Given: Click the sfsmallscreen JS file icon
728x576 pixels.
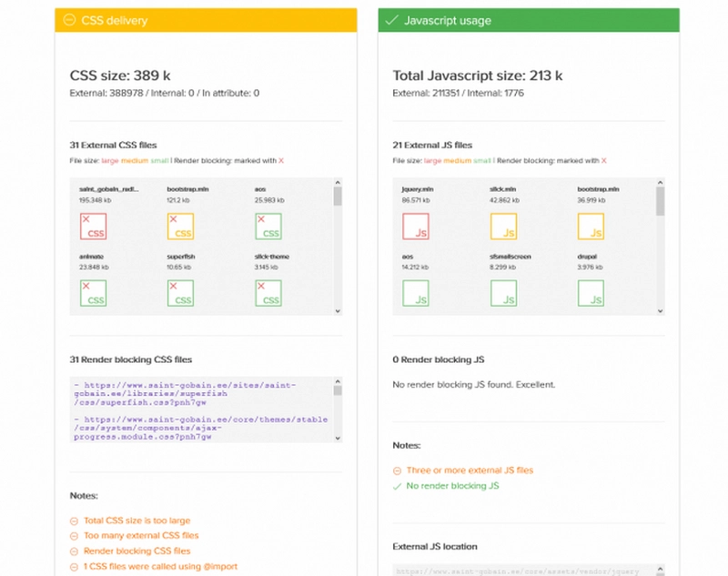Looking at the screenshot, I should pos(503,292).
